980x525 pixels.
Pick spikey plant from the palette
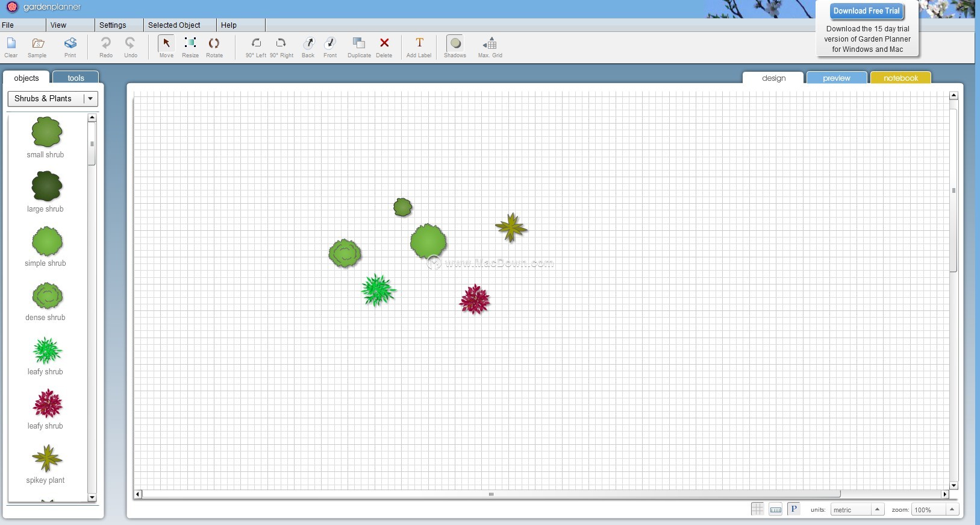[47, 458]
